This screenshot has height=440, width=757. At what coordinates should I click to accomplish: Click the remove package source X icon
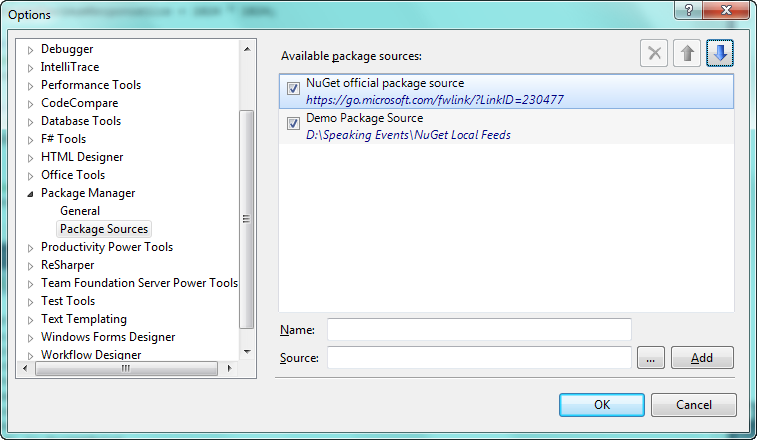point(655,54)
